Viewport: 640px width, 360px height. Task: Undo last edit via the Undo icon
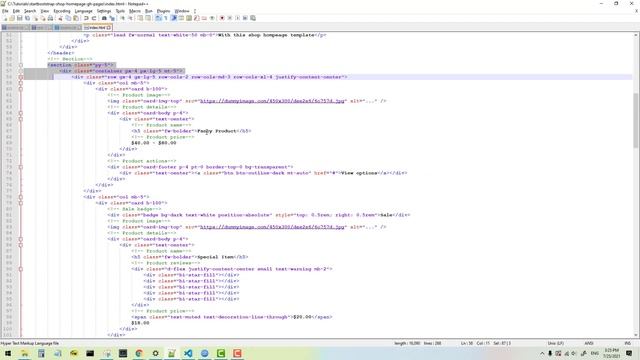coord(86,18)
